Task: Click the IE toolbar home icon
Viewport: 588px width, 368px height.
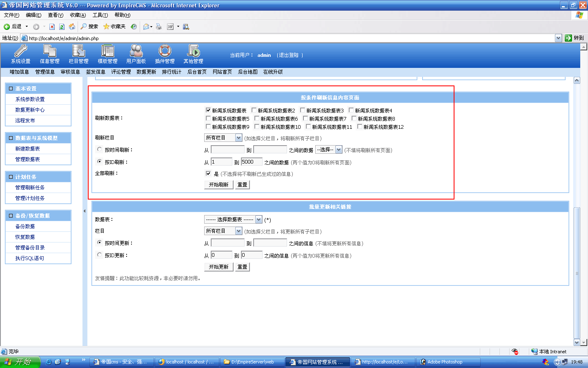Action: pos(72,27)
